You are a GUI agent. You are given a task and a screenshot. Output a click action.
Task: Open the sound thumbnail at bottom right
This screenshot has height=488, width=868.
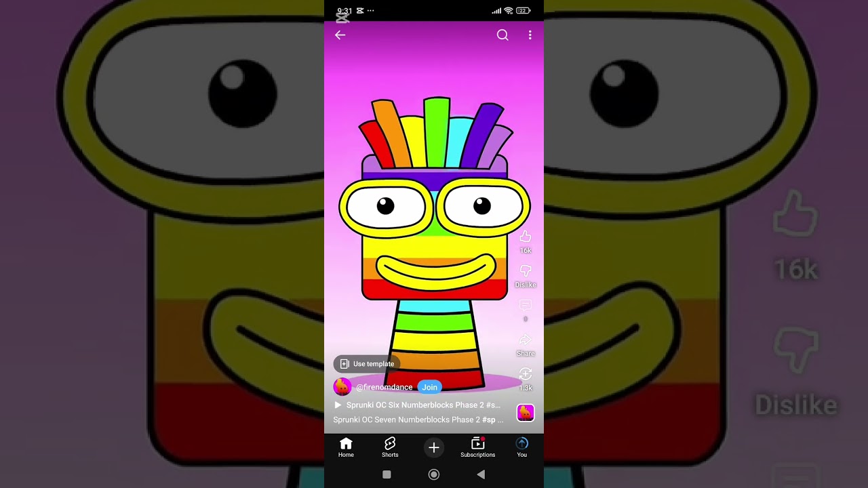click(526, 413)
